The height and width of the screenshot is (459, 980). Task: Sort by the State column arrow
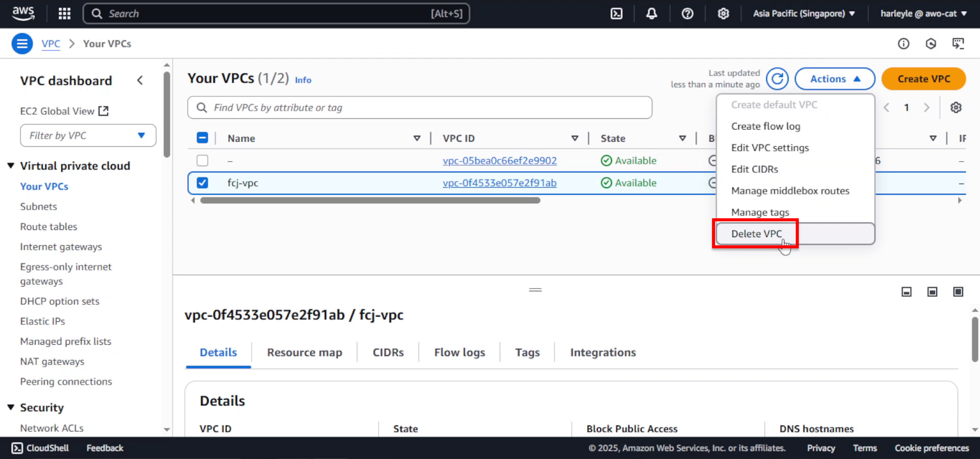click(682, 138)
